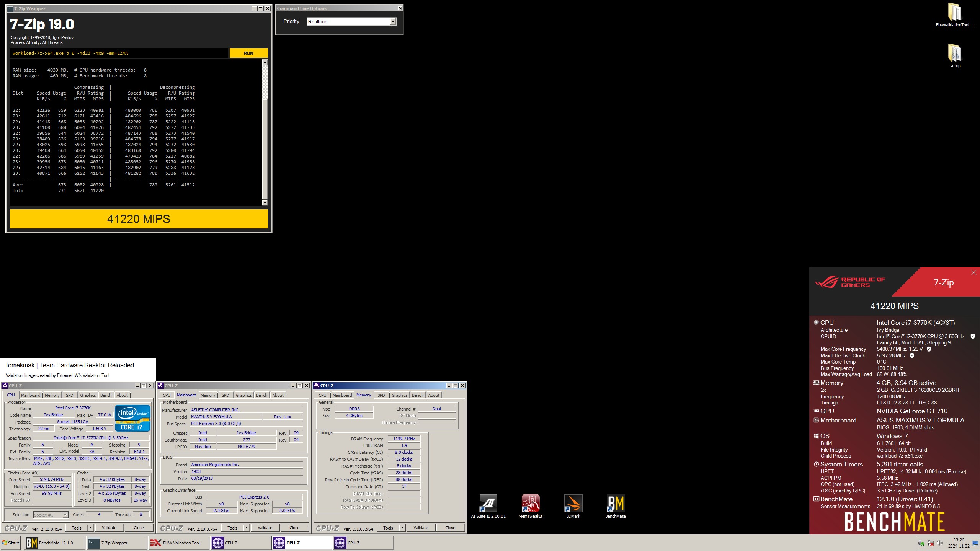980x551 pixels.
Task: Click the network tray icon
Action: click(x=930, y=543)
